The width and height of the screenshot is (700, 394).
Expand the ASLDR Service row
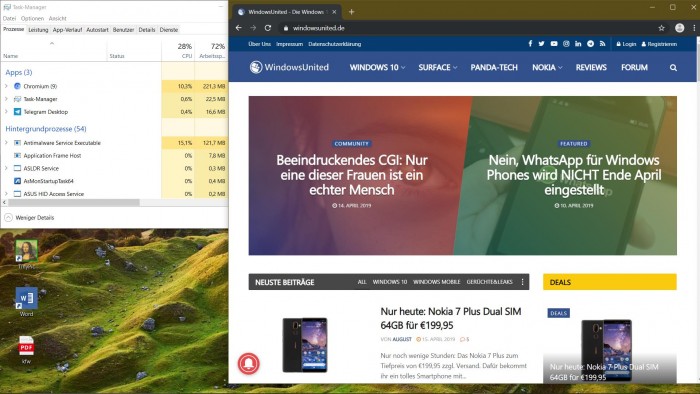pos(6,168)
